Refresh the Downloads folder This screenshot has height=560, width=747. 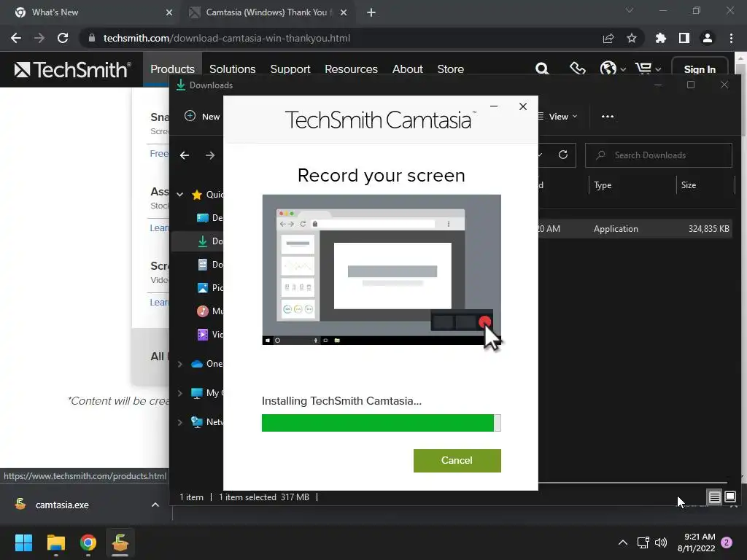pos(563,155)
